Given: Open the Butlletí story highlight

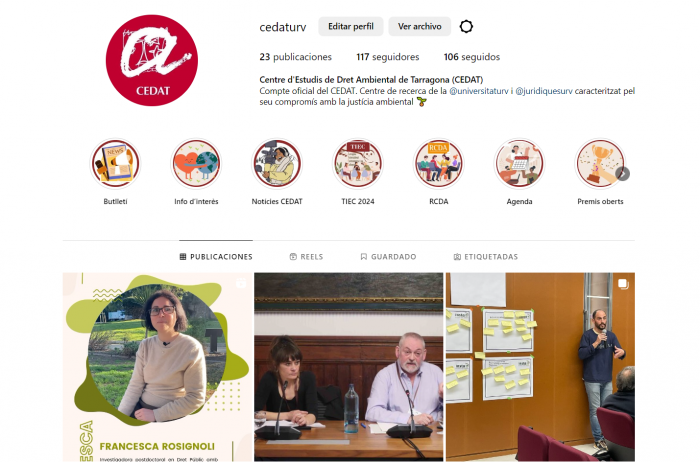Looking at the screenshot, I should click(x=116, y=164).
